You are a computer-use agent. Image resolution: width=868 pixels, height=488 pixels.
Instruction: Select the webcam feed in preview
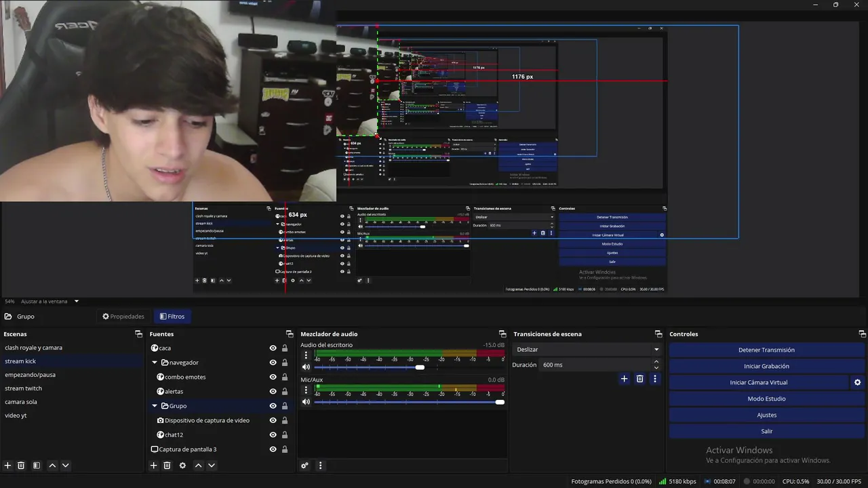coord(168,100)
